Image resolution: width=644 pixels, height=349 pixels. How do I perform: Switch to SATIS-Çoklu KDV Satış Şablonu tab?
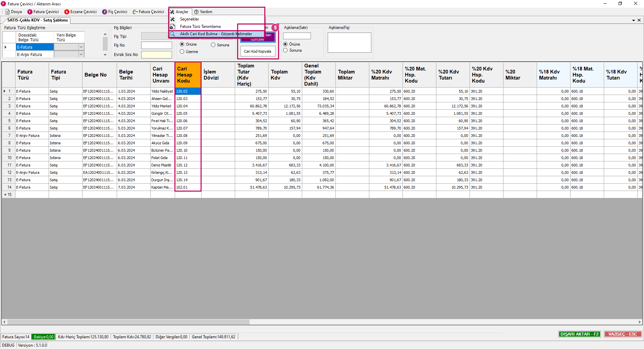(37, 20)
